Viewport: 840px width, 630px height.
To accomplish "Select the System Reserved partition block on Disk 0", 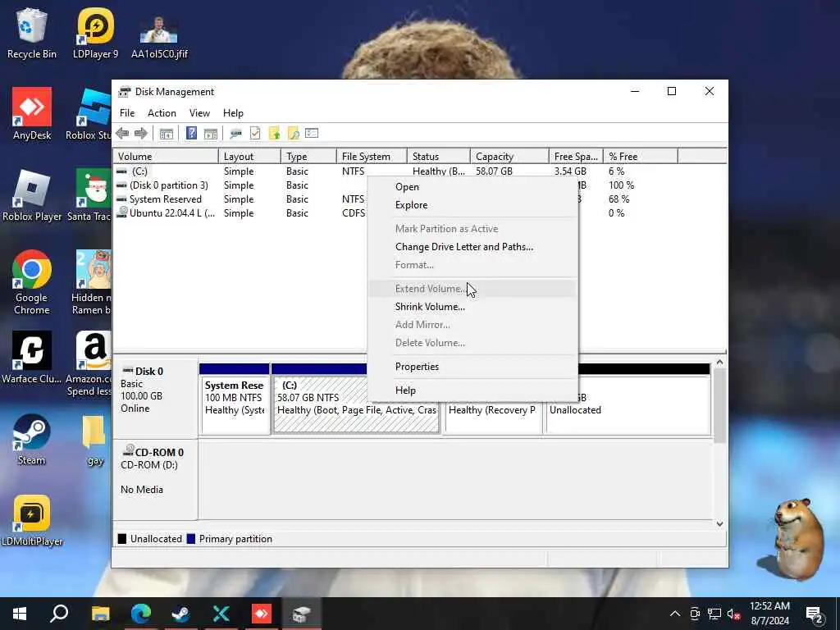I will click(234, 399).
